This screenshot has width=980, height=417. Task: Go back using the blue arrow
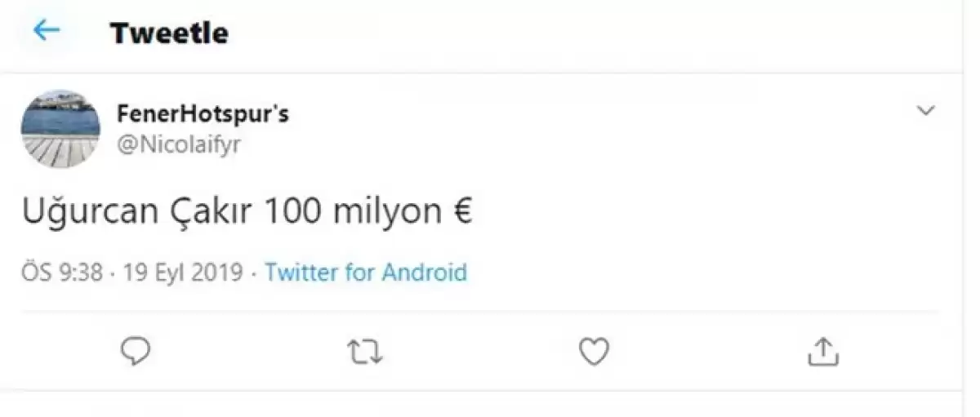coord(47,31)
